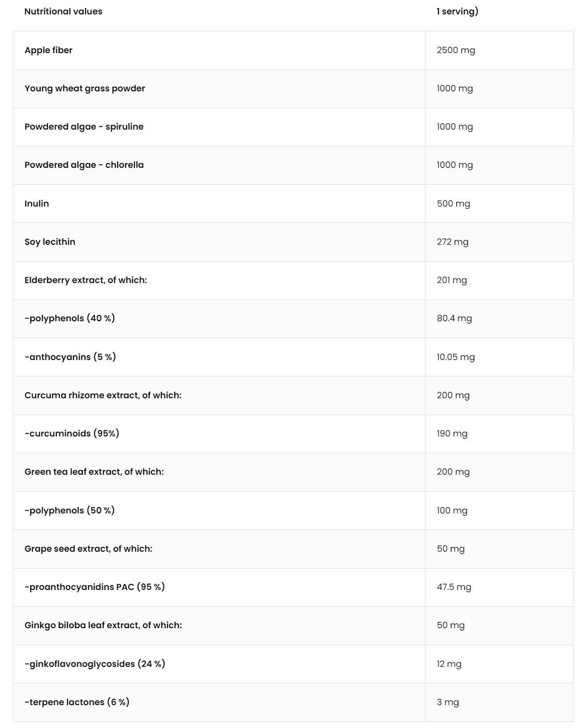
Task: Click 'Curcuma rhizome extract, of which:'
Action: [x=103, y=395]
